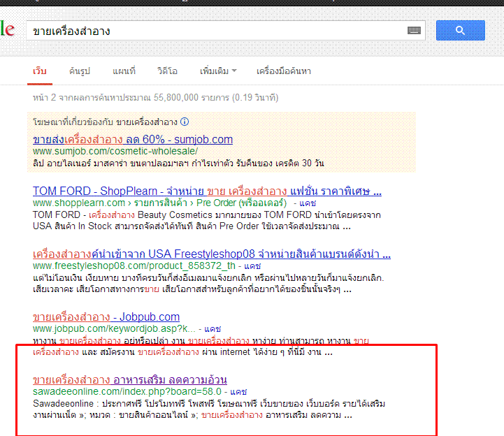Screen dimensions: 504x436
Task: Focus the search field containing ขายเครื่องสำอาง
Action: (226, 31)
